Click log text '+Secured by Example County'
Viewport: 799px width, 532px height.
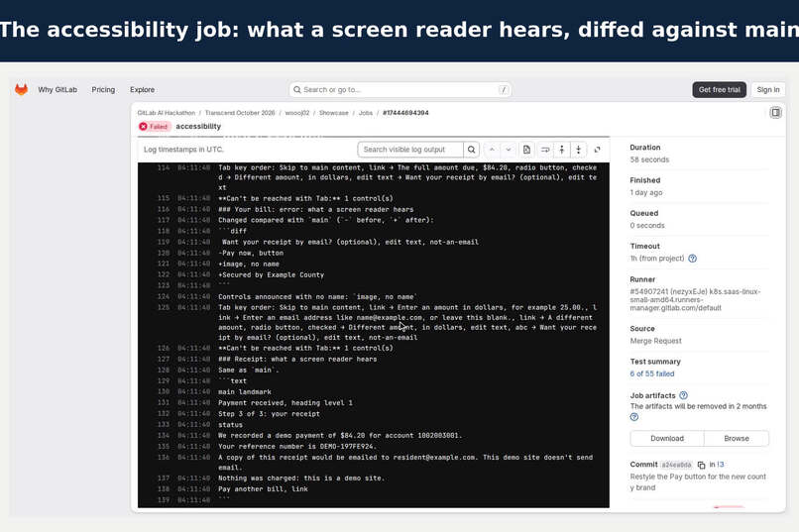(271, 274)
